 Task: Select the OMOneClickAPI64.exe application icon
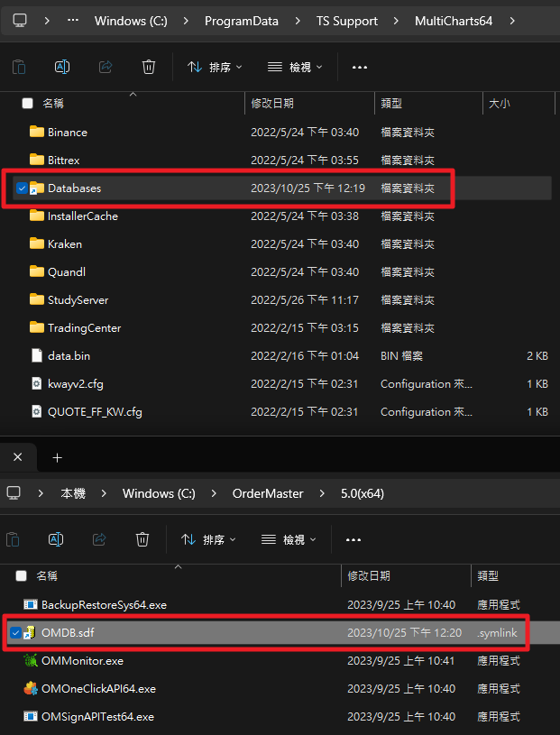(31, 689)
